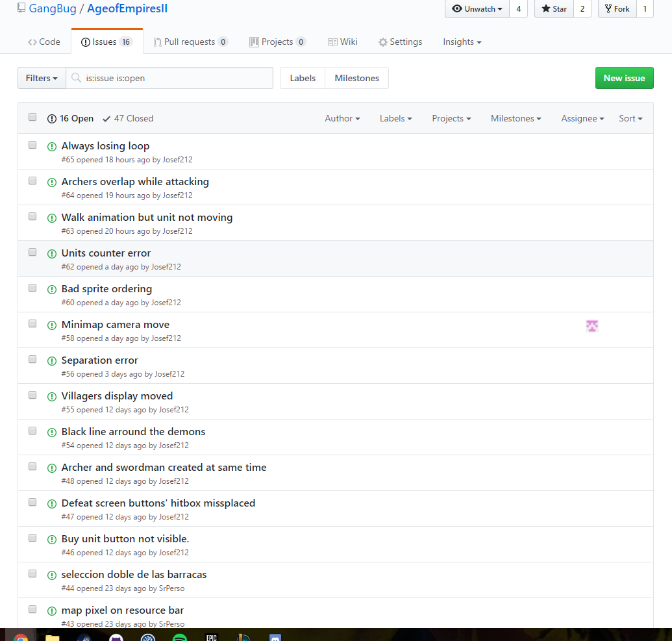The image size is (672, 641).
Task: Check the box for Always losing loop
Action: (32, 145)
